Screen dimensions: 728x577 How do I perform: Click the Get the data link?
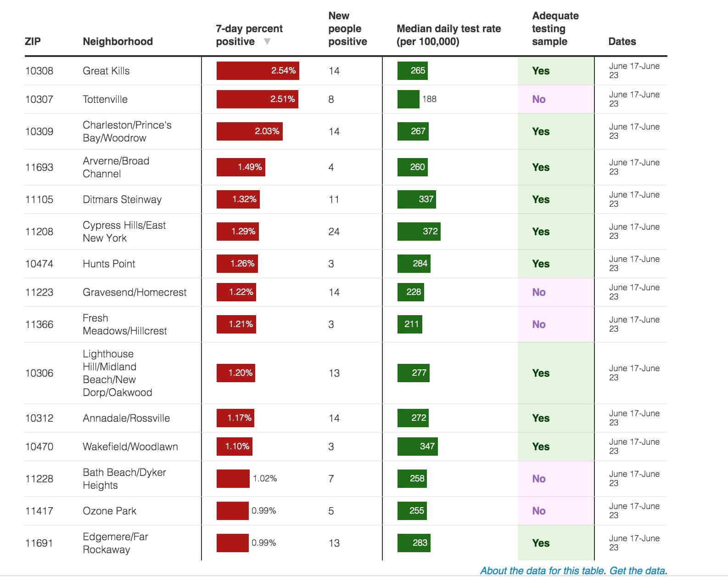point(637,571)
